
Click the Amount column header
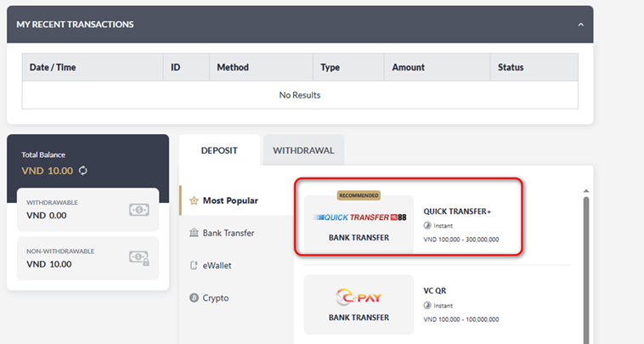[x=408, y=67]
